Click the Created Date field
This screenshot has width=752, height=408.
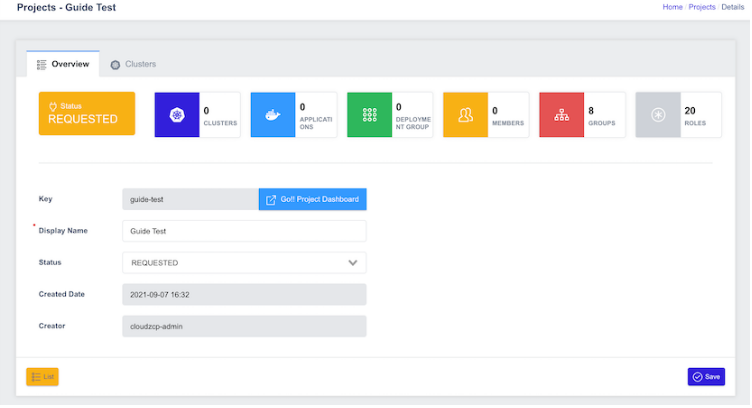point(244,294)
